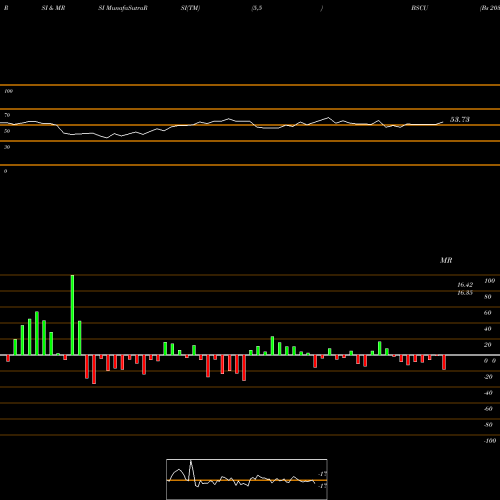
Task: Click the 30 level label on RSI axis
Action: tap(7, 147)
